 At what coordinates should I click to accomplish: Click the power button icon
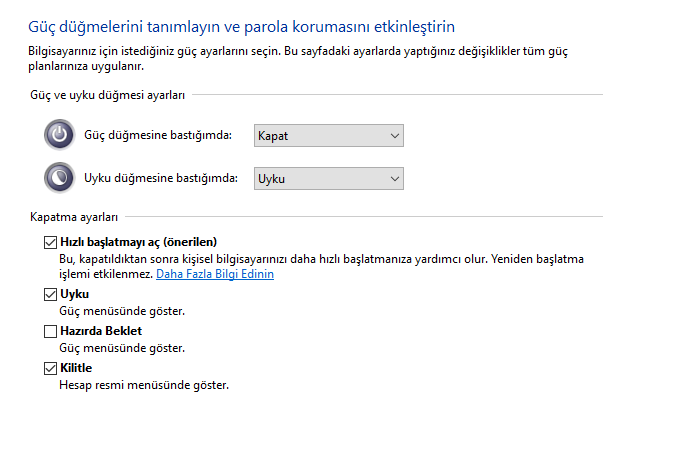click(59, 135)
